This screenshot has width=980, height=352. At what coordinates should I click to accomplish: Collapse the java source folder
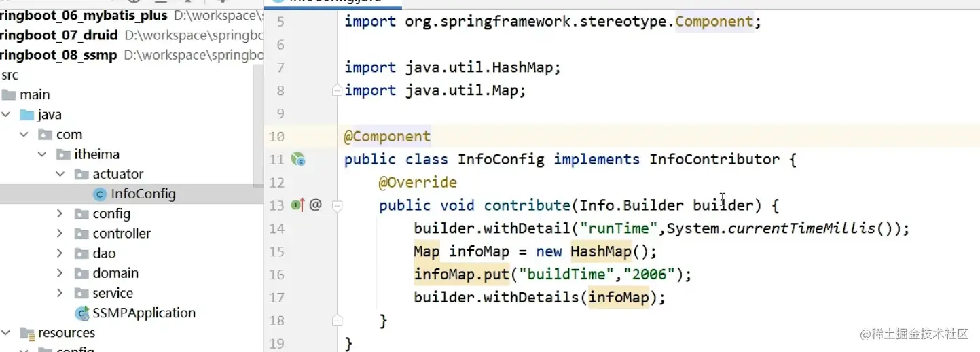tap(6, 115)
